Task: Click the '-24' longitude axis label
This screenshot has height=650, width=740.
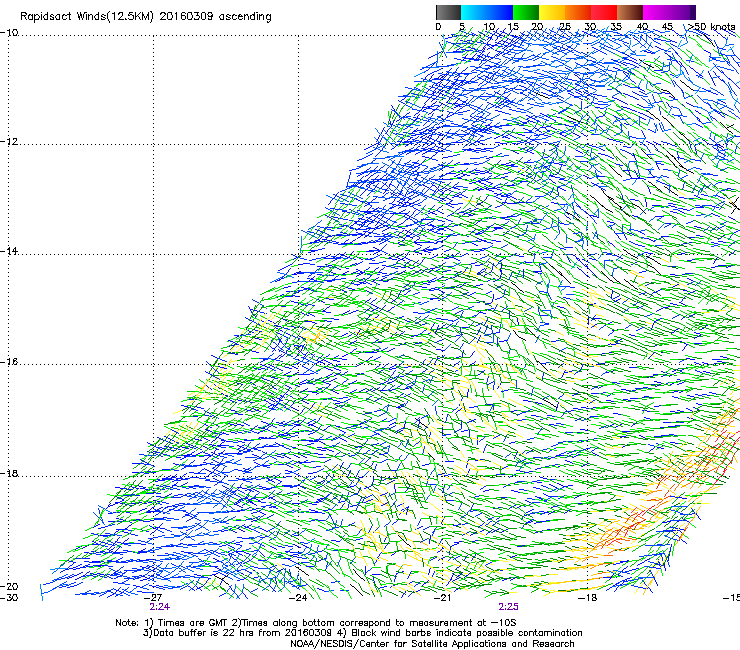Action: (x=298, y=598)
